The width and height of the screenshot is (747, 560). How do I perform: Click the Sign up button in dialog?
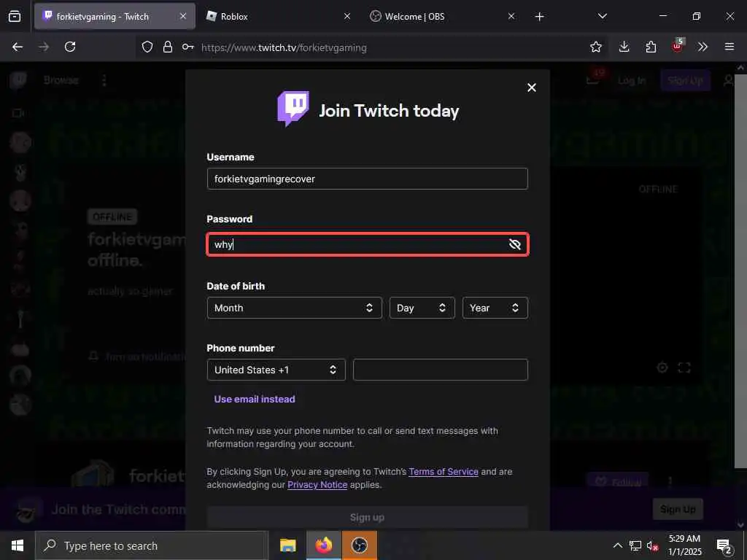pyautogui.click(x=368, y=517)
